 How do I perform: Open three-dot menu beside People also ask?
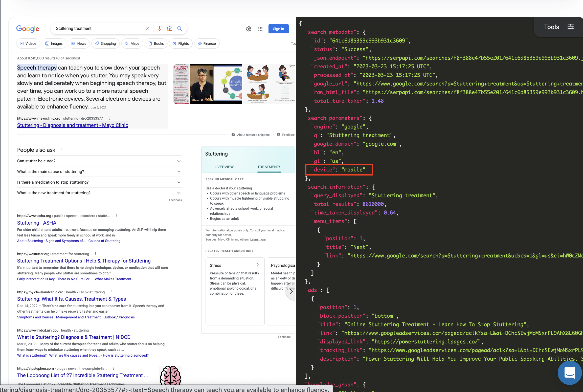click(x=61, y=150)
